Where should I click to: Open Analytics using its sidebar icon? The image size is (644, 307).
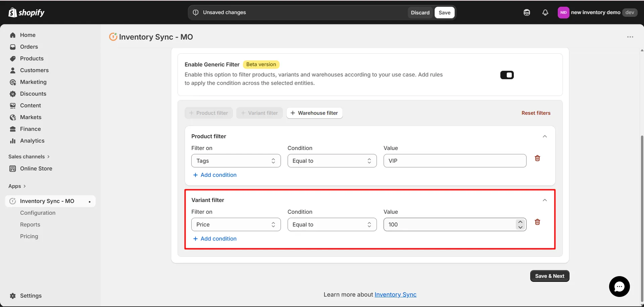click(x=12, y=141)
